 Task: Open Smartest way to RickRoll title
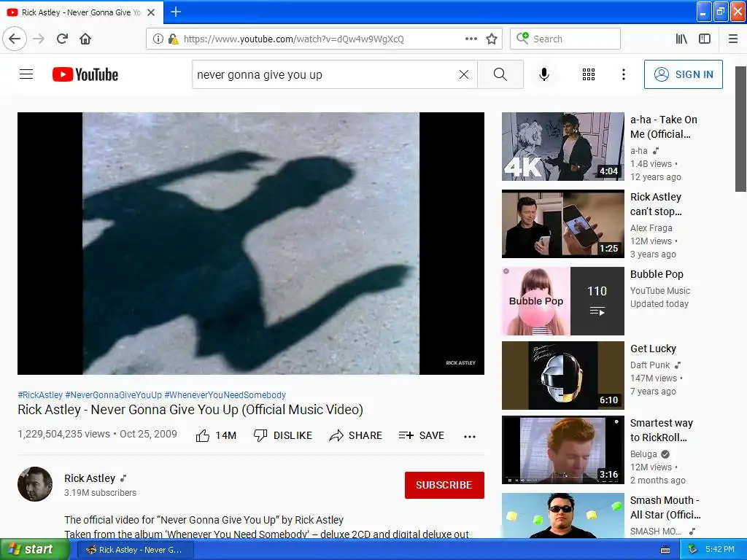(661, 430)
